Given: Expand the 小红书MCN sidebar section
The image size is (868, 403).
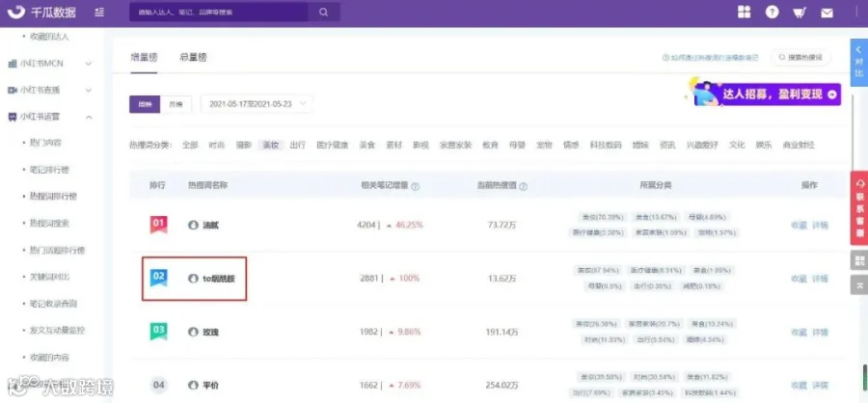Looking at the screenshot, I should [51, 64].
